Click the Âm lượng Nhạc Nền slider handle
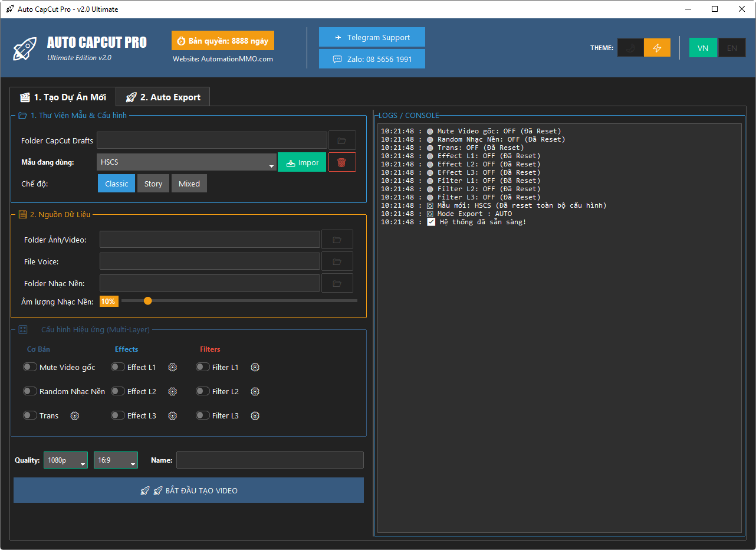The width and height of the screenshot is (756, 550). click(x=147, y=301)
